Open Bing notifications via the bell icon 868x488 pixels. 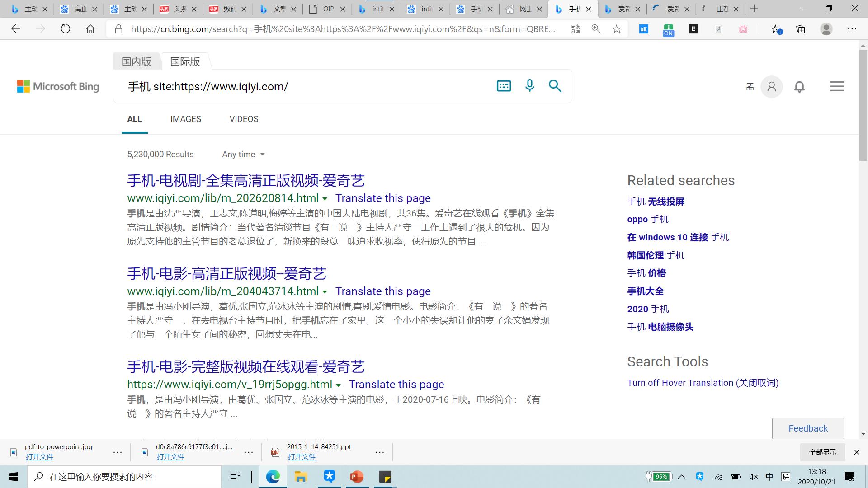799,87
